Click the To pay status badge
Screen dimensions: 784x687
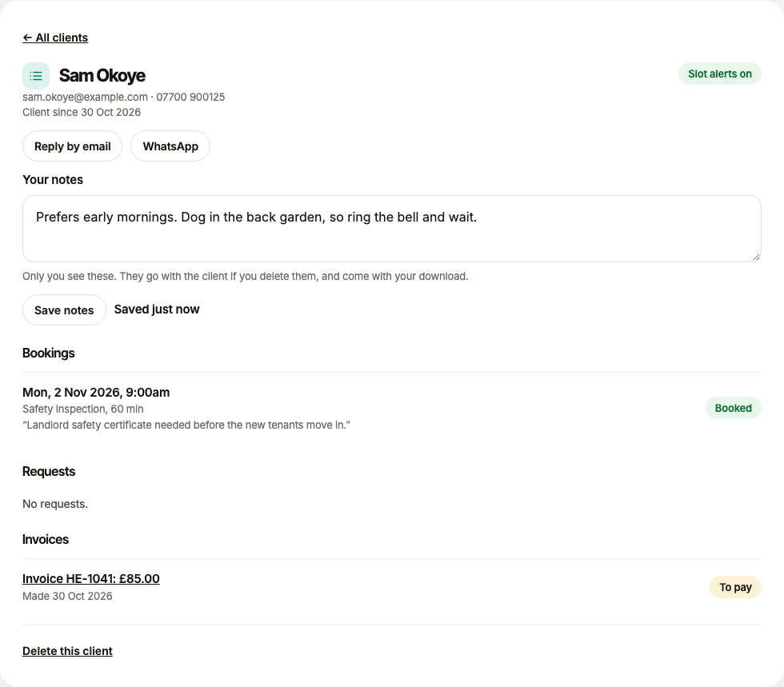pos(735,587)
